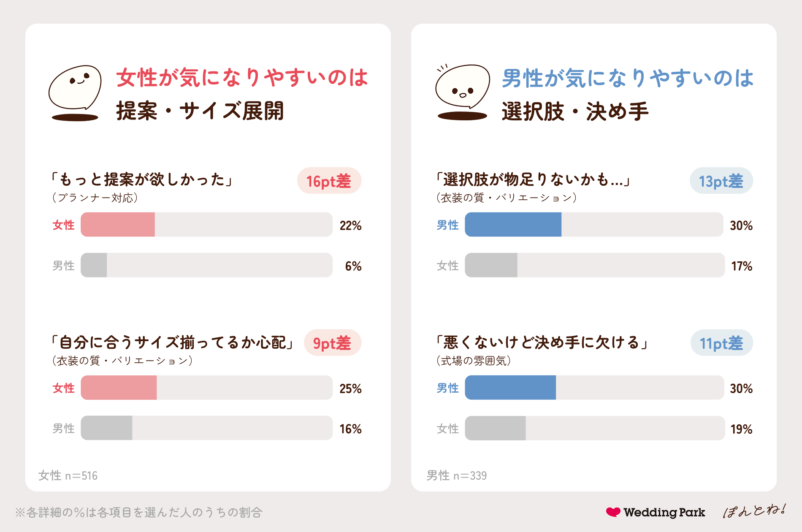The width and height of the screenshot is (802, 532).
Task: Click the ぽんとね! handwritten logo
Action: [x=754, y=511]
